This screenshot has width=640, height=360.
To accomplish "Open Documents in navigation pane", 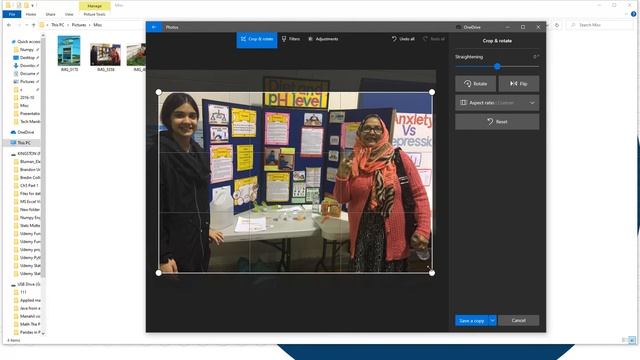I will coord(27,73).
